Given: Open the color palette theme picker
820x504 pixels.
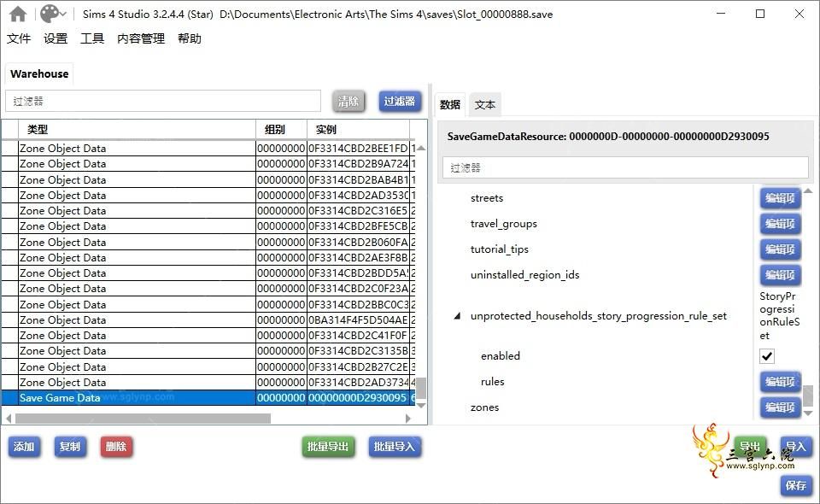Looking at the screenshot, I should point(53,15).
